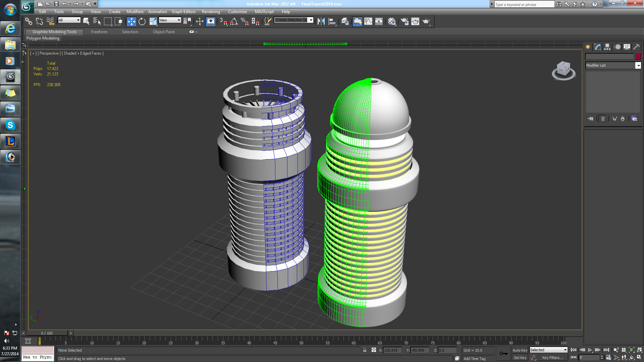The height and width of the screenshot is (362, 644).
Task: Activate the Select and Move tool
Action: coord(131,21)
